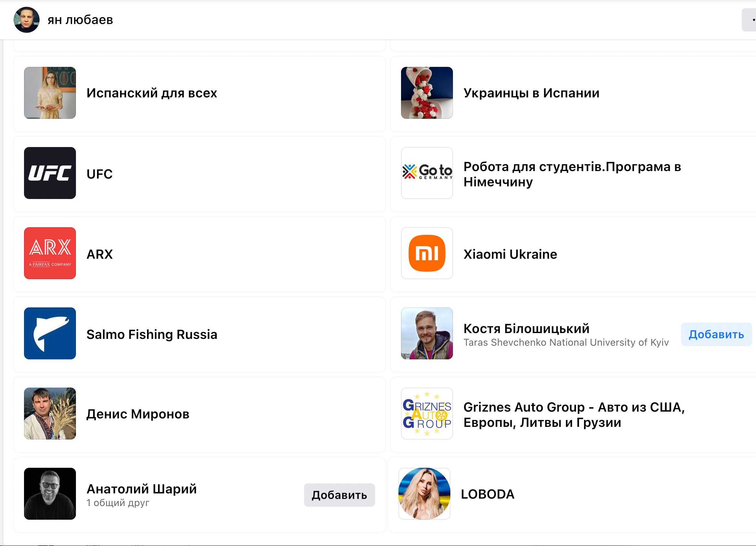Open the Анатолий Шарий profile name
The height and width of the screenshot is (546, 756).
pos(141,489)
